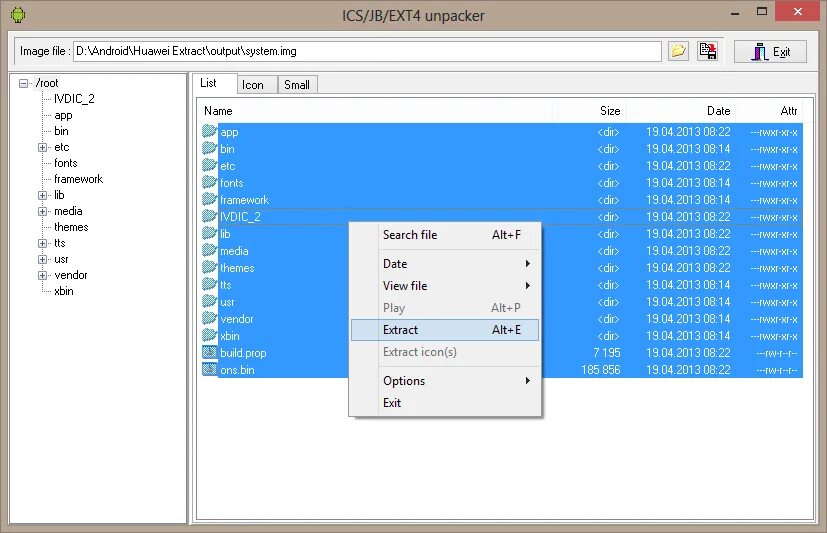Collapse the /root tree node
This screenshot has height=533, width=827.
[23, 83]
